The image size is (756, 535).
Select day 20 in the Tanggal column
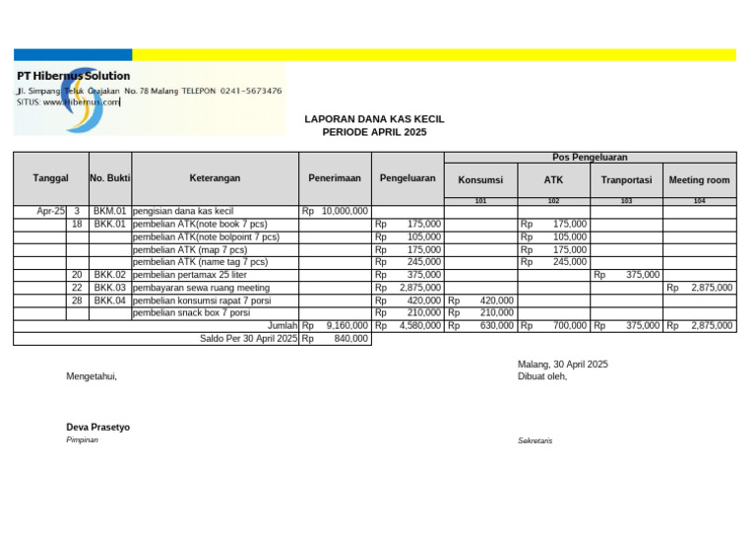click(x=77, y=275)
